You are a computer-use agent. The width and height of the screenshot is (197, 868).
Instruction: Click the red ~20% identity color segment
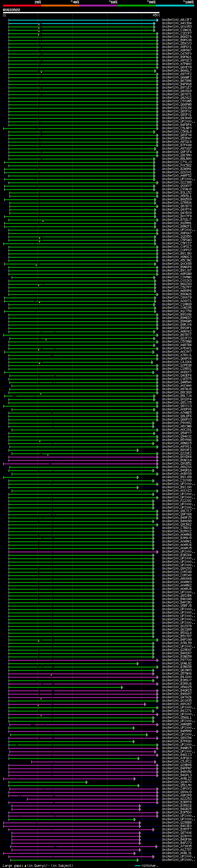tap(22, 6)
